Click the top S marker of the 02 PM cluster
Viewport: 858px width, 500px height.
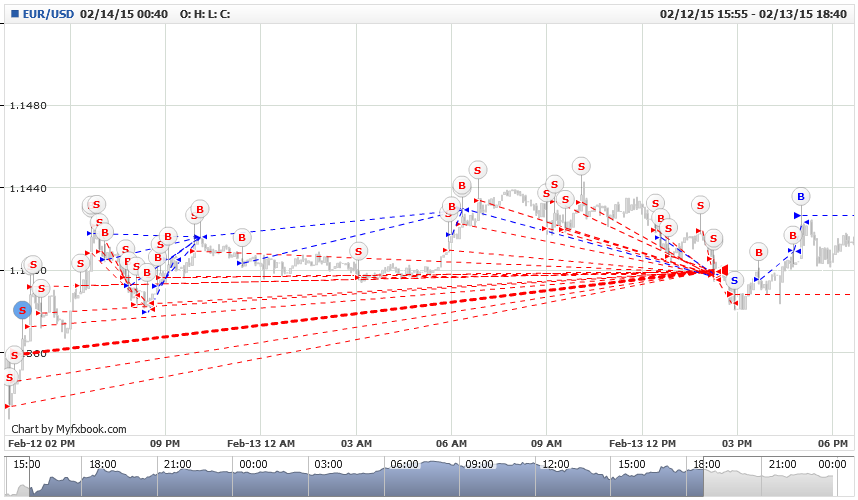pyautogui.click(x=96, y=205)
